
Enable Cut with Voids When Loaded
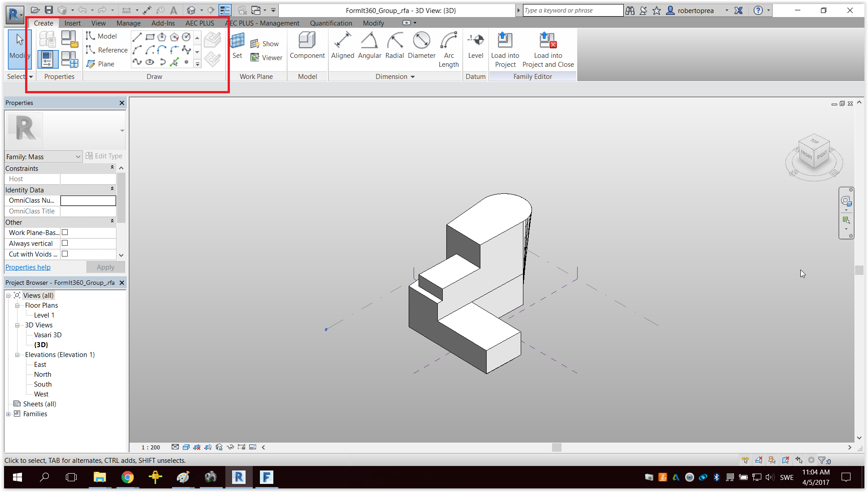click(65, 253)
